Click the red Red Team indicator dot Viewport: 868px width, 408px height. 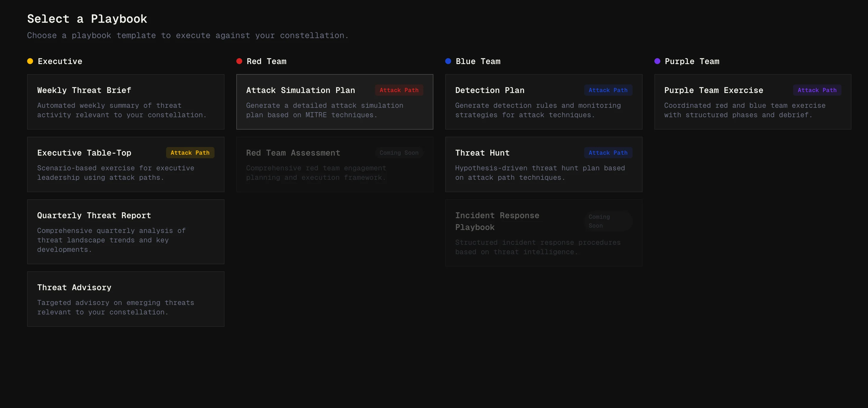coord(239,61)
